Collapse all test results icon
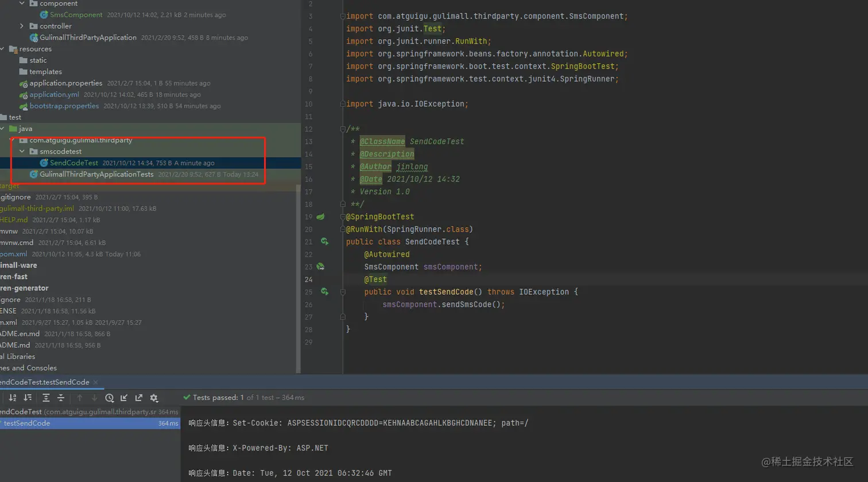Image resolution: width=868 pixels, height=482 pixels. pyautogui.click(x=61, y=398)
